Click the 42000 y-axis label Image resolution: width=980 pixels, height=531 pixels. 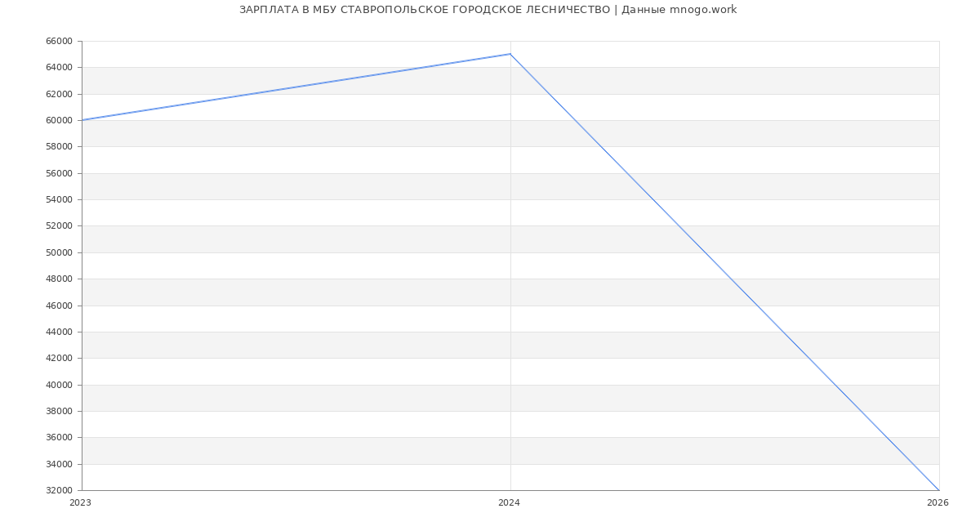point(59,358)
